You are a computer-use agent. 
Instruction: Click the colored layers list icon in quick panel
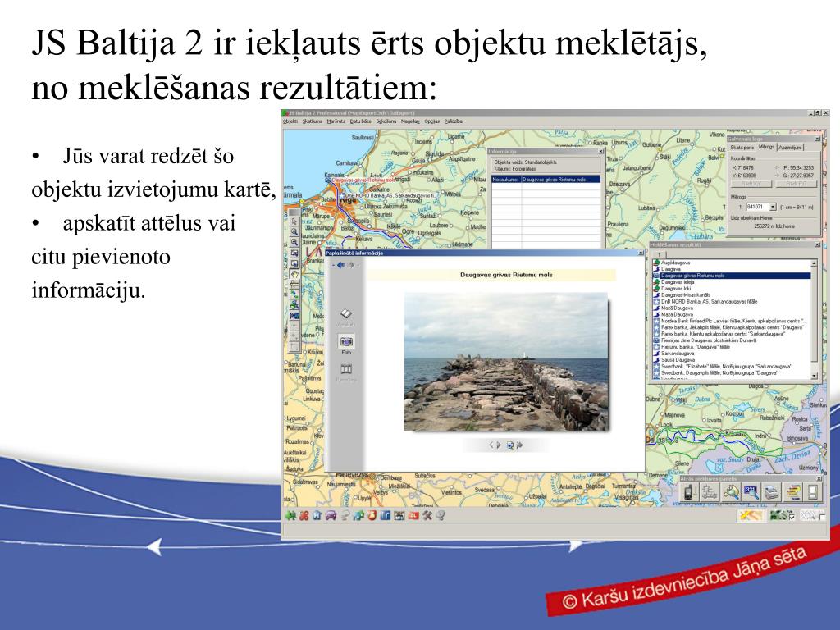[792, 492]
